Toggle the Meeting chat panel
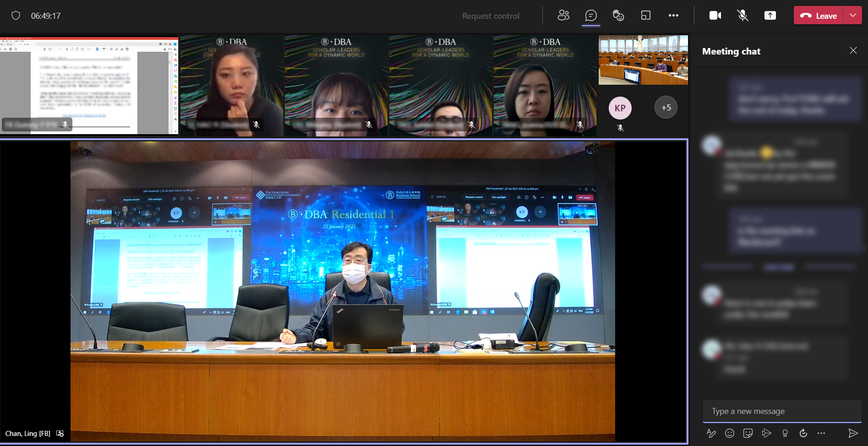 tap(591, 15)
